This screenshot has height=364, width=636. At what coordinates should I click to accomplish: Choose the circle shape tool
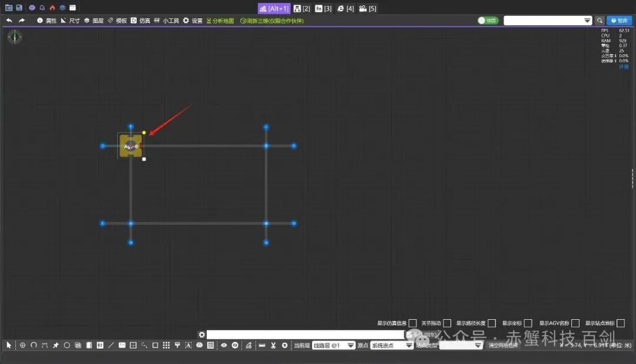[x=67, y=345]
